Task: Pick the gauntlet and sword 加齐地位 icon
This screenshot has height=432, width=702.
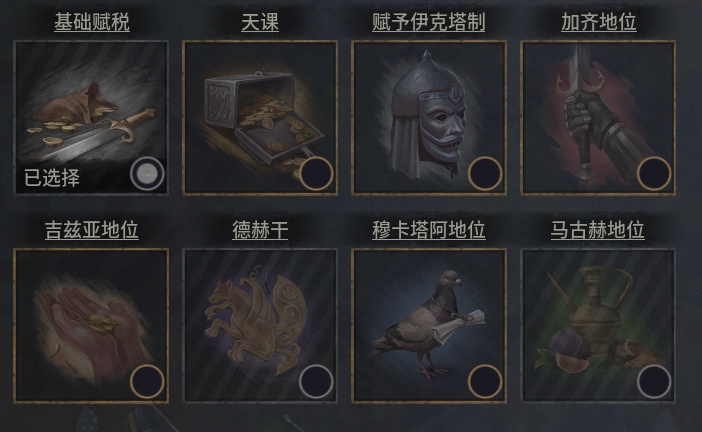Action: click(x=598, y=118)
